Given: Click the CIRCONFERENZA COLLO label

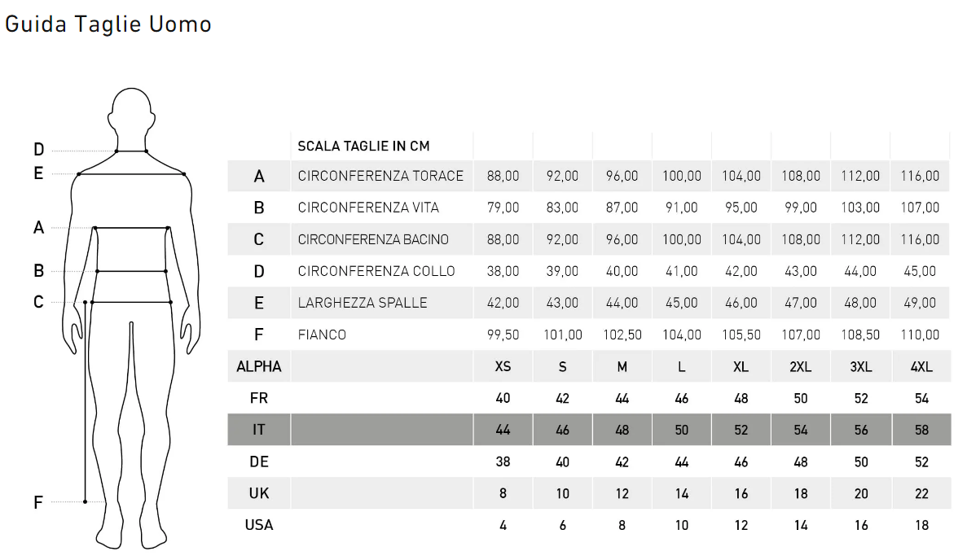Looking at the screenshot, I should pos(376,271).
